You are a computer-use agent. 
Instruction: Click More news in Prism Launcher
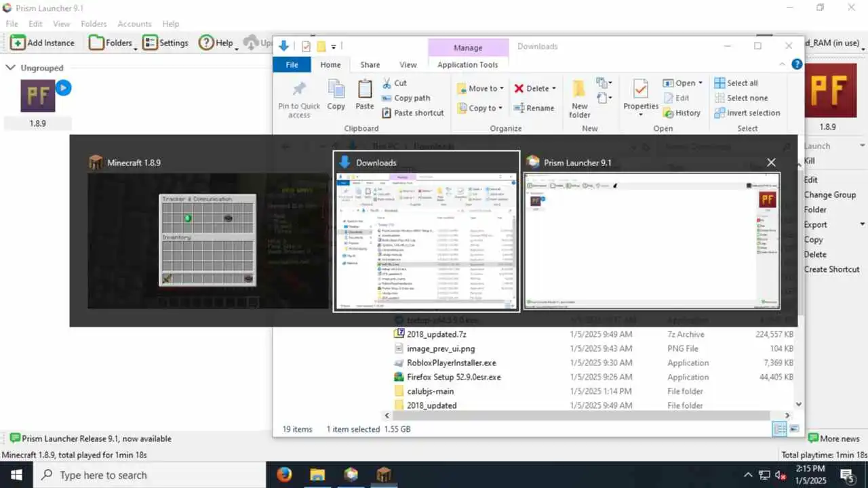[x=833, y=439]
